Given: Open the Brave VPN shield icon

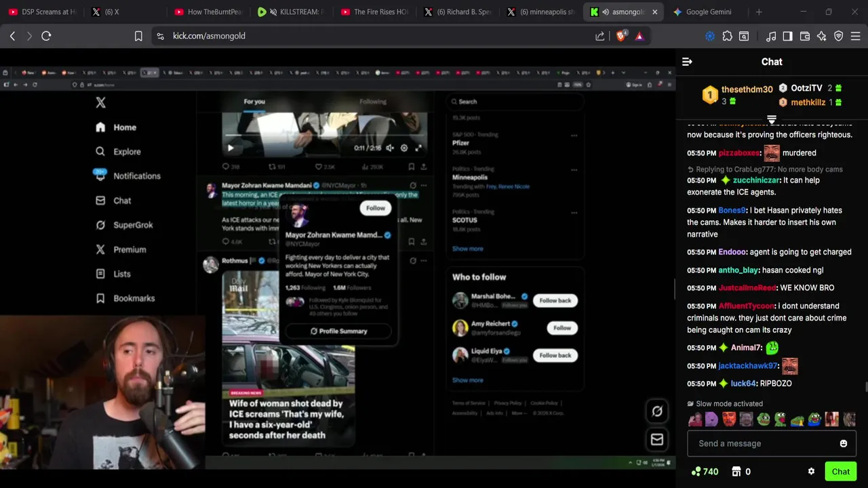Looking at the screenshot, I should (839, 36).
